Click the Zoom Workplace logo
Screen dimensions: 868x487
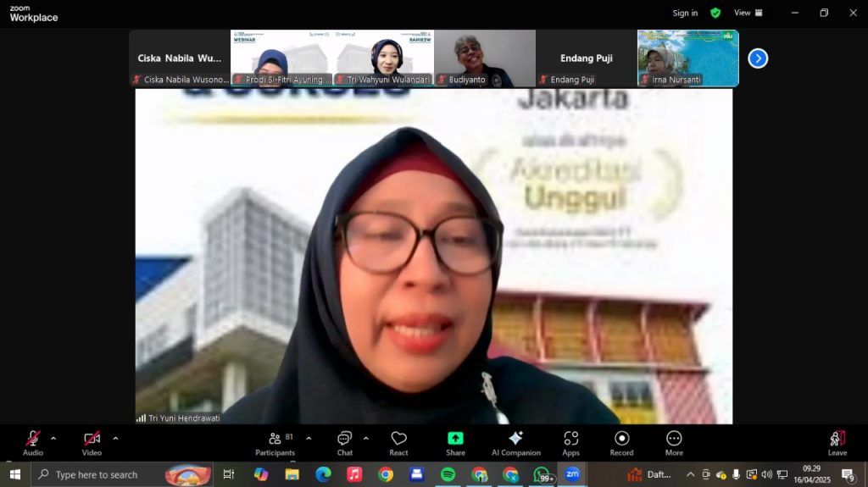(33, 14)
